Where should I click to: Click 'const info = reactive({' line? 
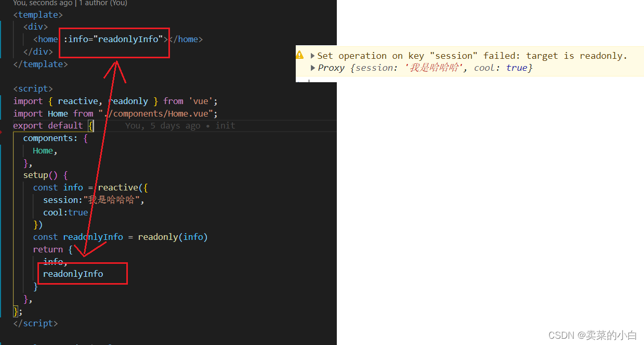(x=90, y=187)
